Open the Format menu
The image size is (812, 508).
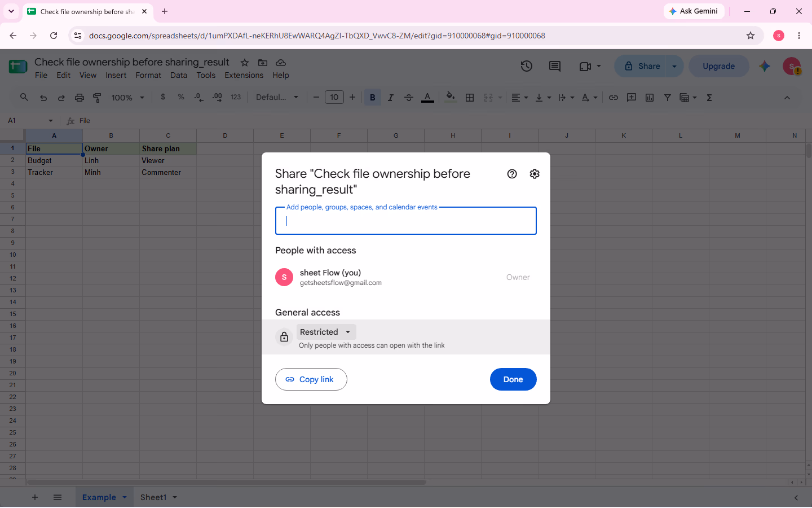pos(148,75)
